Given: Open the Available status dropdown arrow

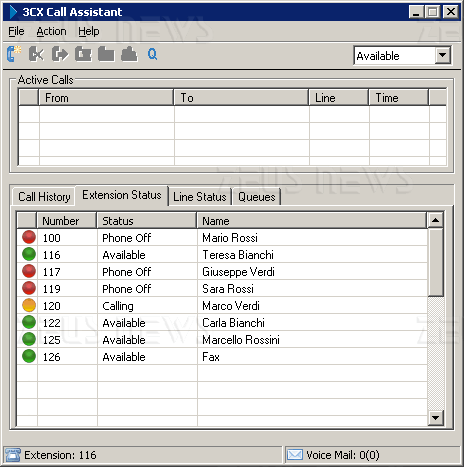Looking at the screenshot, I should [x=443, y=55].
